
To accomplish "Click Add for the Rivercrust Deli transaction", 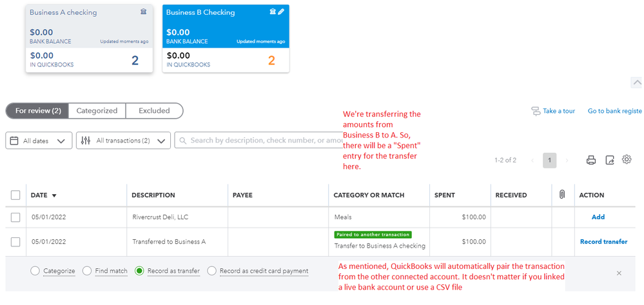I will [598, 217].
